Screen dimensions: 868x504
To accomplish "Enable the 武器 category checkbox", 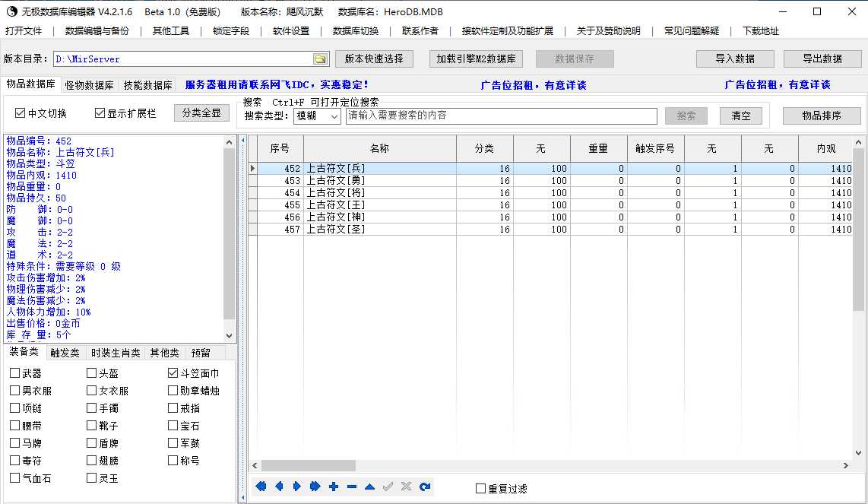I will pyautogui.click(x=15, y=373).
